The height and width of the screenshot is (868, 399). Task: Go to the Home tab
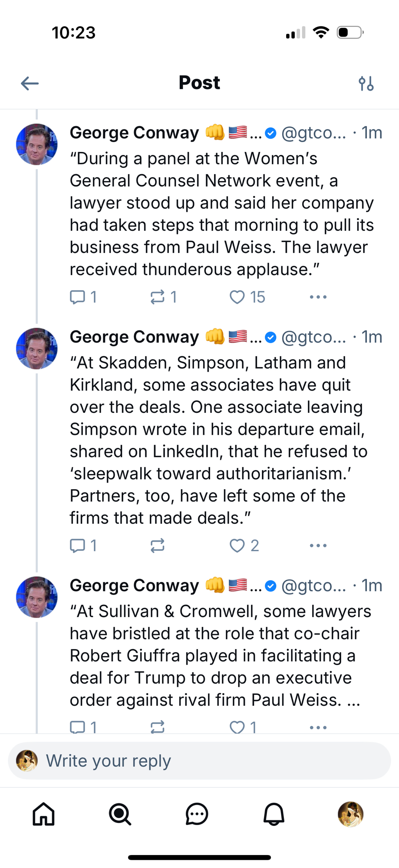(x=44, y=814)
